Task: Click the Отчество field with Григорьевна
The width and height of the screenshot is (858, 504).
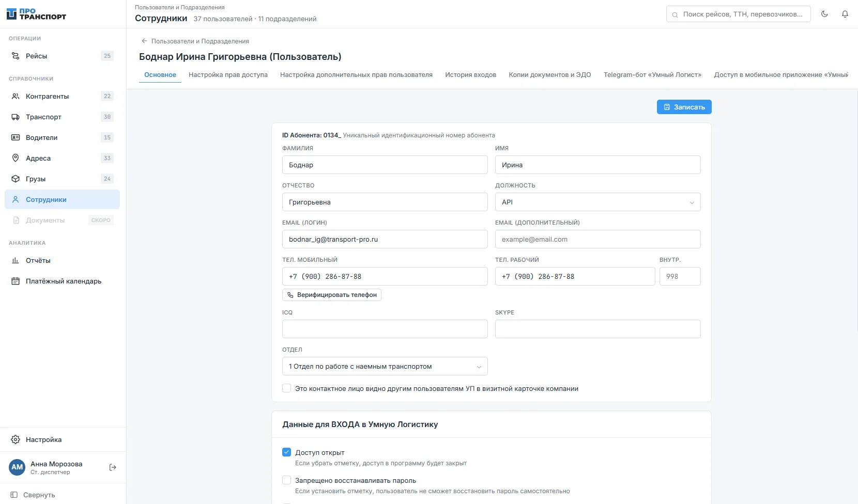Action: [x=385, y=202]
